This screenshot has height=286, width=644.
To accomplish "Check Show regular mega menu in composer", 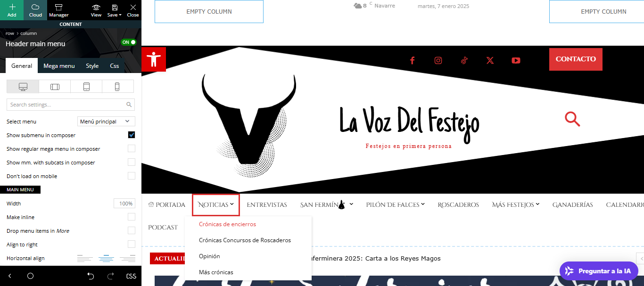I will [x=132, y=149].
